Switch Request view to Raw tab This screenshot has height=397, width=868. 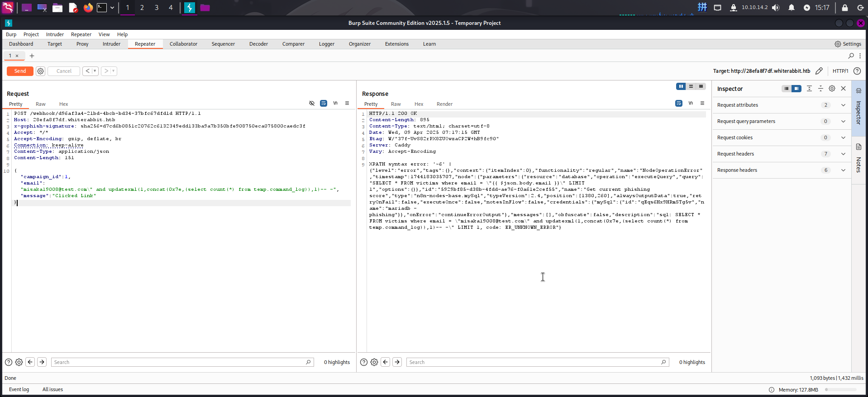click(41, 104)
